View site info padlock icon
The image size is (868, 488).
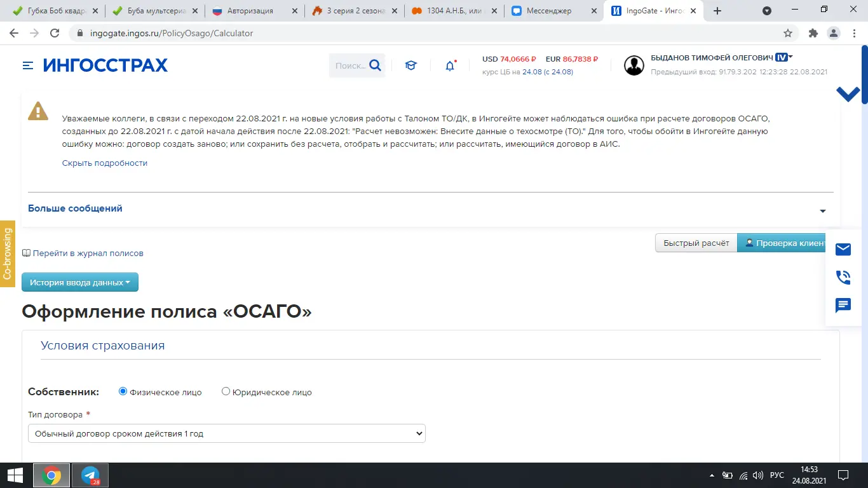click(79, 33)
